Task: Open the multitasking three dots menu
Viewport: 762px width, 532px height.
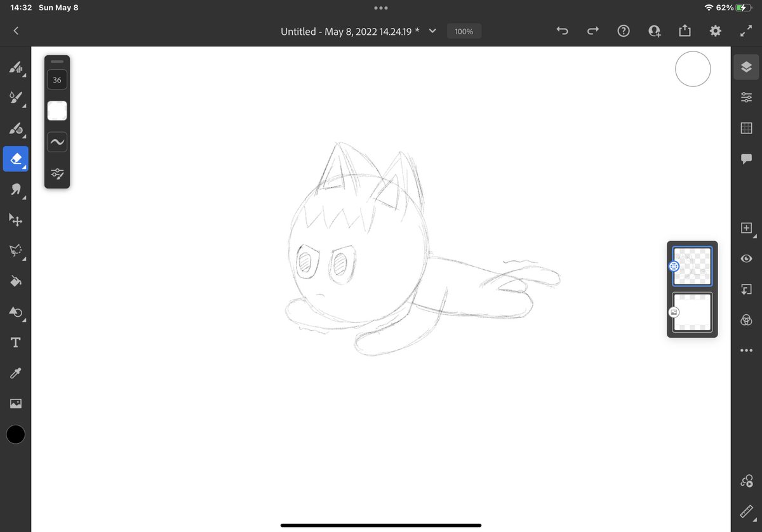Action: (381, 8)
